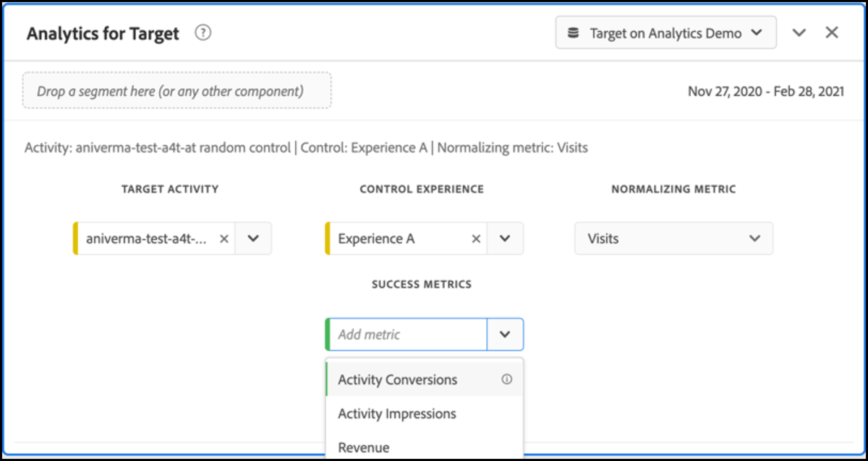Close the Analytics for Target panel

pos(832,32)
